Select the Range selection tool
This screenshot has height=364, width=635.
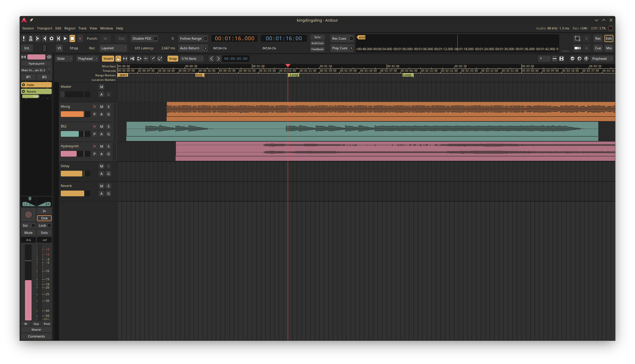point(125,59)
